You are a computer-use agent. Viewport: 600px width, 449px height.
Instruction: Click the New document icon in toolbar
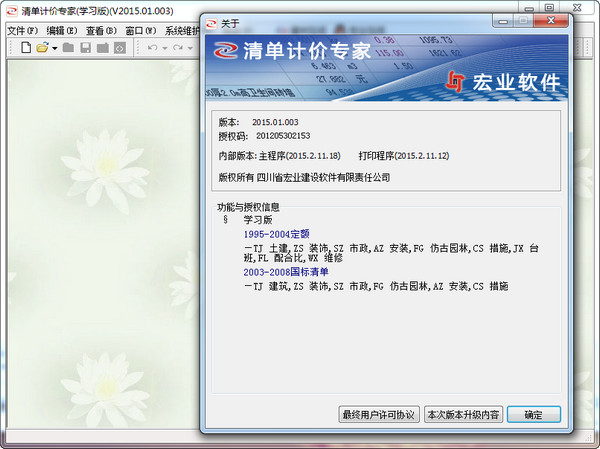(x=26, y=48)
